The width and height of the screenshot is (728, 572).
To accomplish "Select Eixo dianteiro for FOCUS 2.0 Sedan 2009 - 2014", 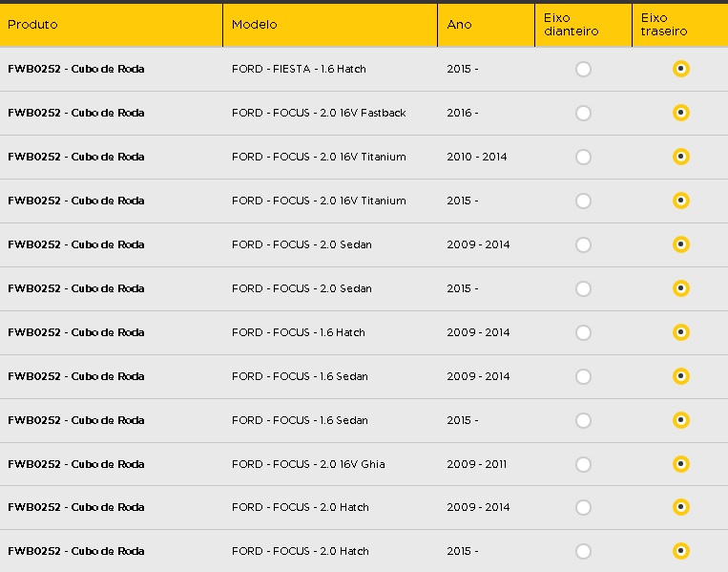I will pos(583,244).
